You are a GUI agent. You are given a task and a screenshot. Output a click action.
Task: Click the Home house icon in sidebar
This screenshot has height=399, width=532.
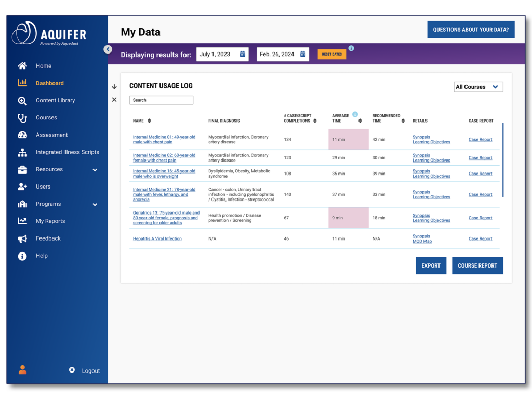pyautogui.click(x=22, y=66)
